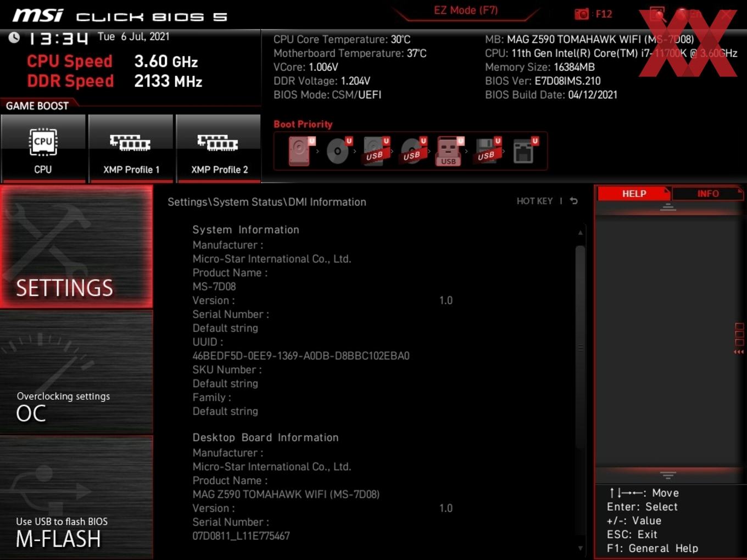
Task: Select the UUID value 46BEDF5D-0EE9-1369-A0DB-D8BBC102EBA0
Action: [301, 356]
